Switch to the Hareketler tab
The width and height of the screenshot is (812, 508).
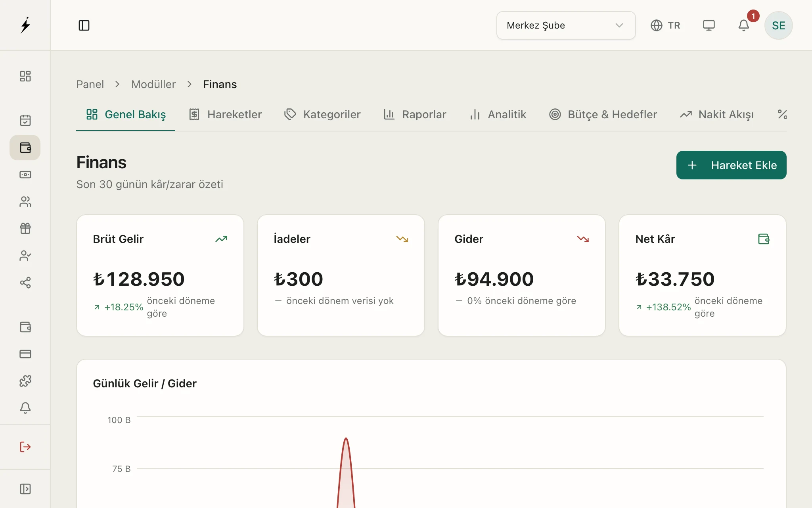[x=225, y=115]
